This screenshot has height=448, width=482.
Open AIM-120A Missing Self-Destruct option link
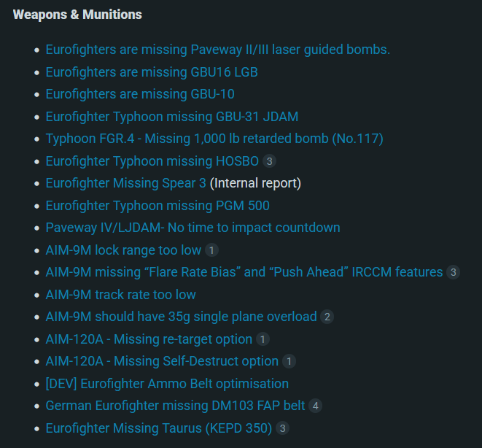(x=161, y=361)
